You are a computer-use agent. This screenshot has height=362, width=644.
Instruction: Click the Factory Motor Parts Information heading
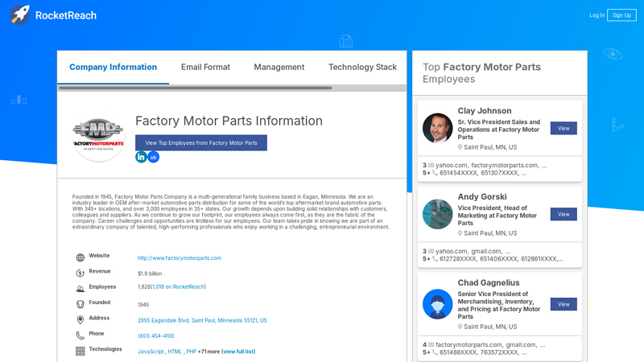[x=229, y=121]
